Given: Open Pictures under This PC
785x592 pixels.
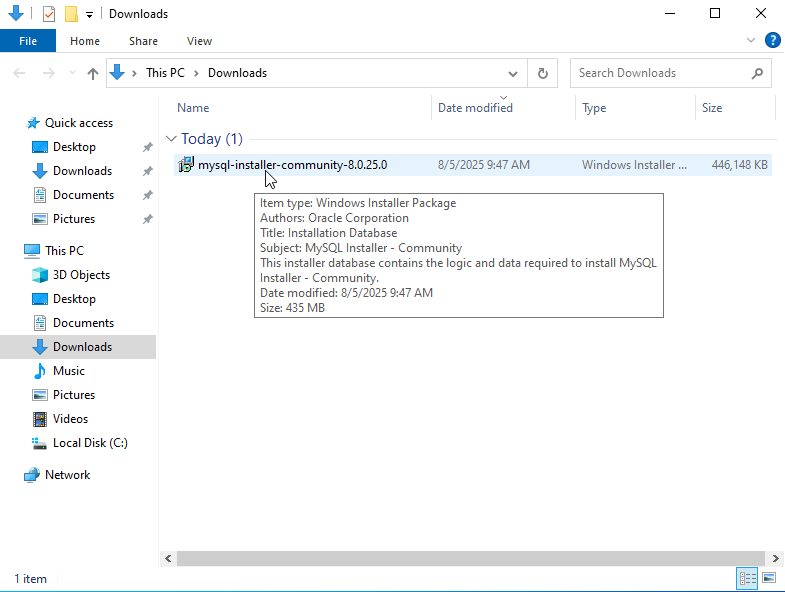Looking at the screenshot, I should coord(74,395).
